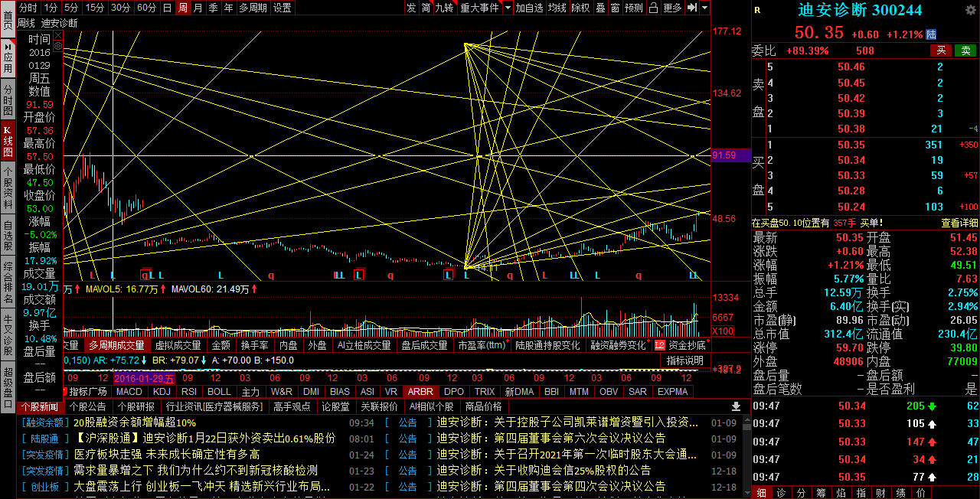The image size is (980, 499).
Task: Toggle 九转 indicator
Action: coord(444,8)
